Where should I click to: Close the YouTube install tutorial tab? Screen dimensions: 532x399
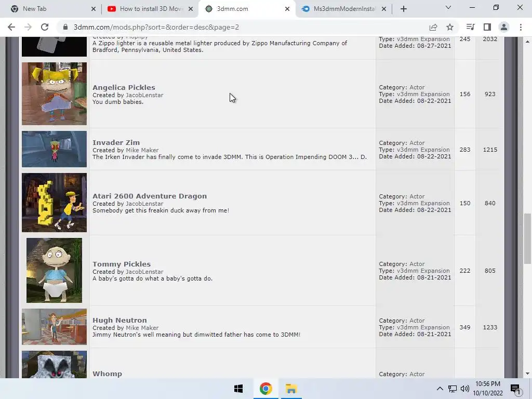pos(191,9)
